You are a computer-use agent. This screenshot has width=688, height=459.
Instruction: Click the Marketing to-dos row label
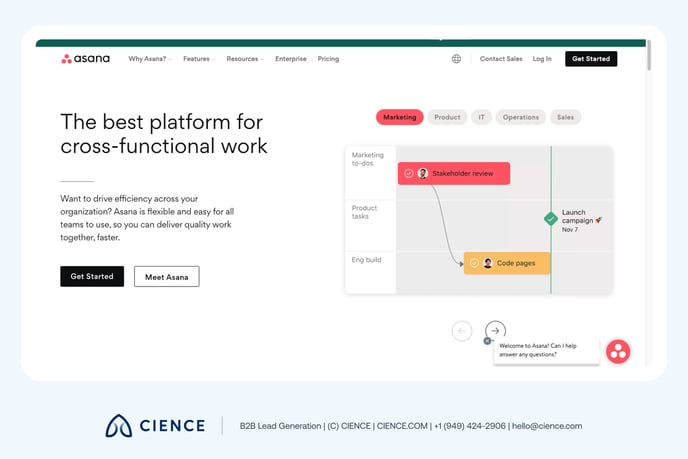[368, 159]
